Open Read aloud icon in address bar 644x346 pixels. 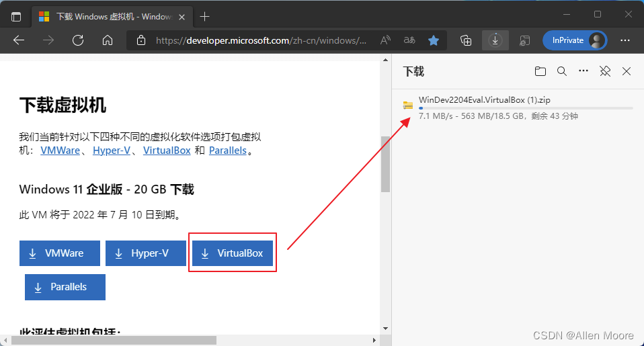pyautogui.click(x=385, y=40)
